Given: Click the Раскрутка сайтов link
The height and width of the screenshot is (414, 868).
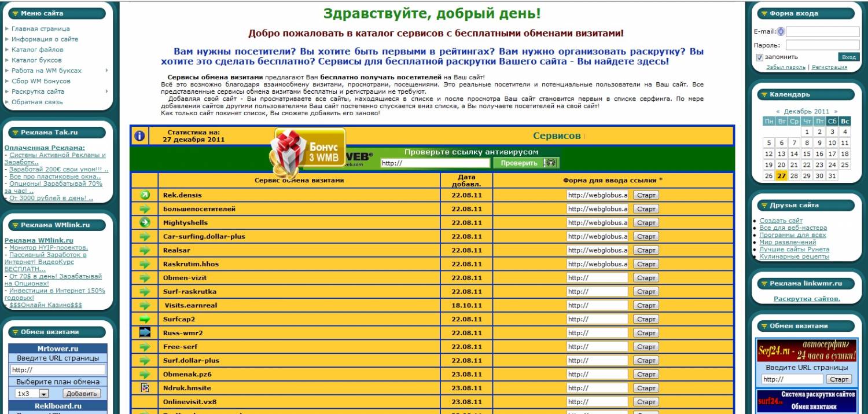Looking at the screenshot, I should 807,299.
